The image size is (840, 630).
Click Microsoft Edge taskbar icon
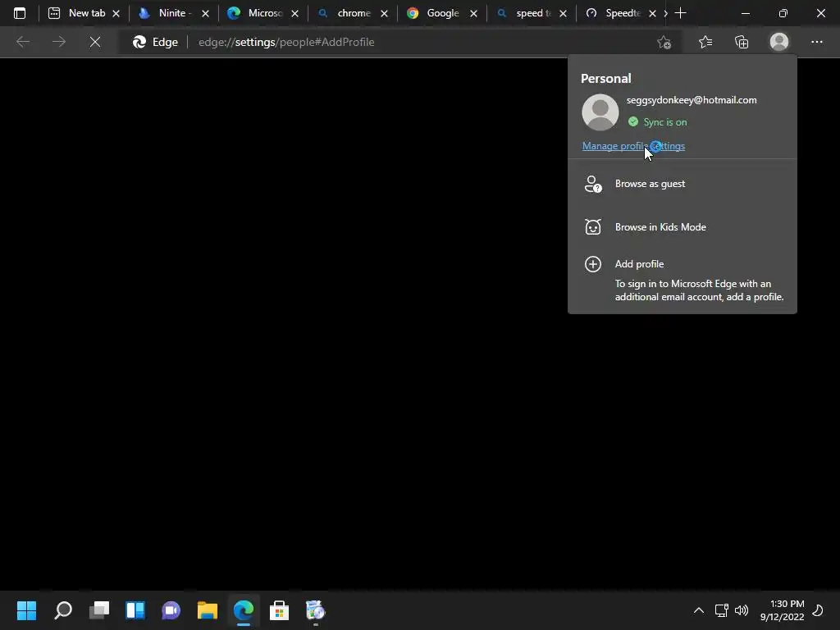pos(243,610)
